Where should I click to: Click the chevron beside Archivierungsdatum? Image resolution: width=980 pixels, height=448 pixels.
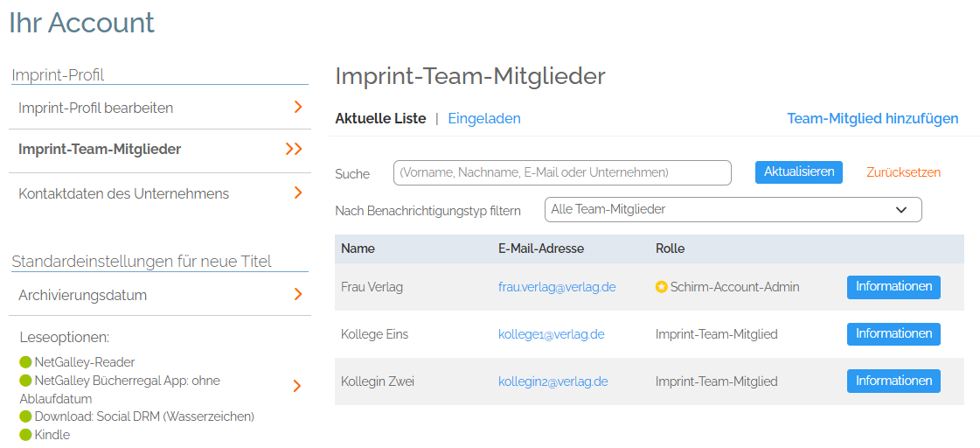[298, 294]
